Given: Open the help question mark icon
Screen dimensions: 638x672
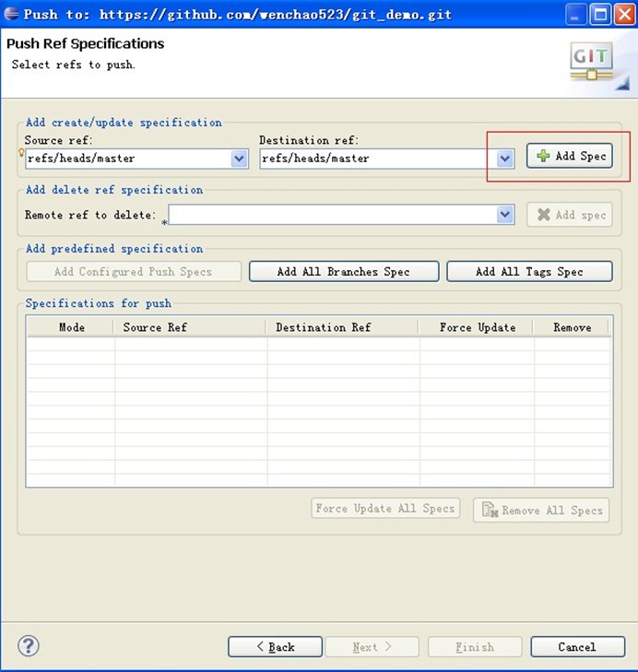Looking at the screenshot, I should [29, 646].
